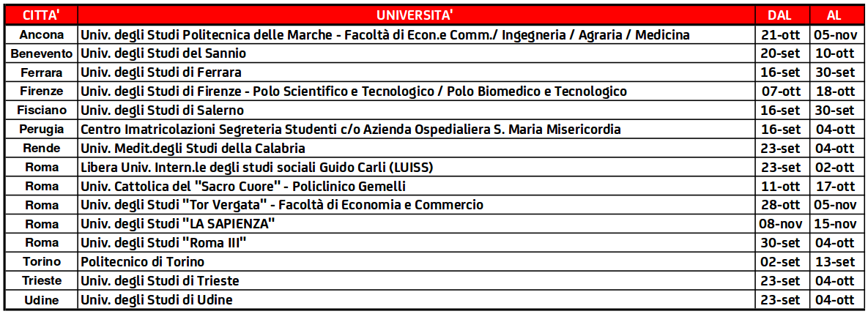Click the Tor Vergata university cell
868x314 pixels.
pyautogui.click(x=416, y=205)
